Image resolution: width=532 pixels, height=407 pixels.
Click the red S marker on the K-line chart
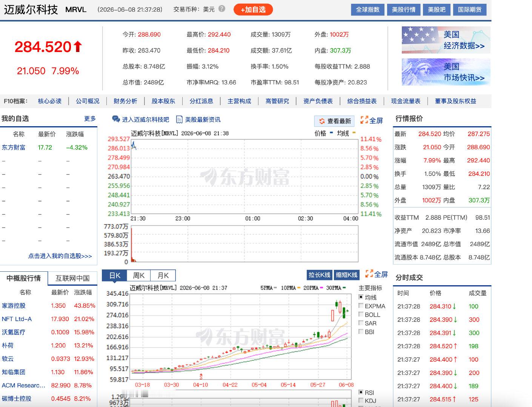pos(201,376)
